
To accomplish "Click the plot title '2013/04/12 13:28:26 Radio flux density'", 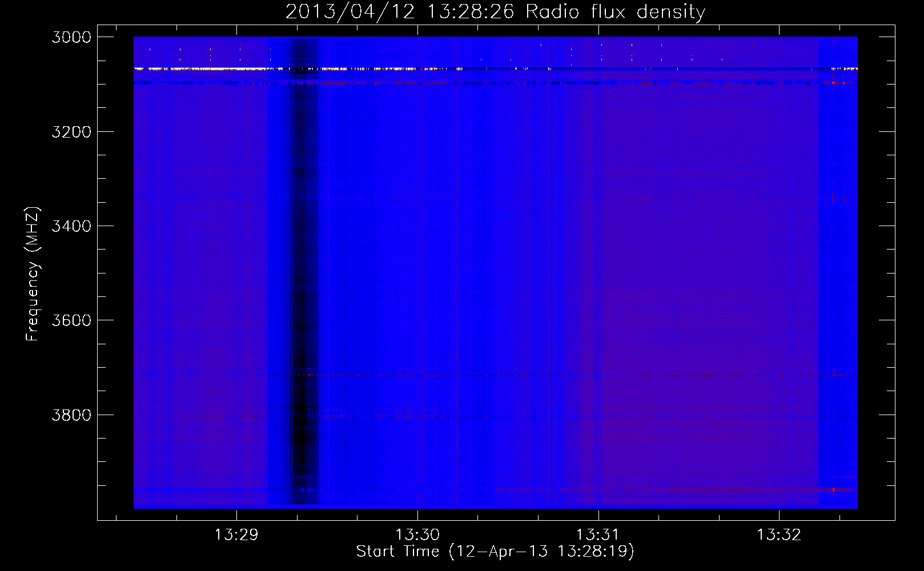I will pyautogui.click(x=495, y=12).
